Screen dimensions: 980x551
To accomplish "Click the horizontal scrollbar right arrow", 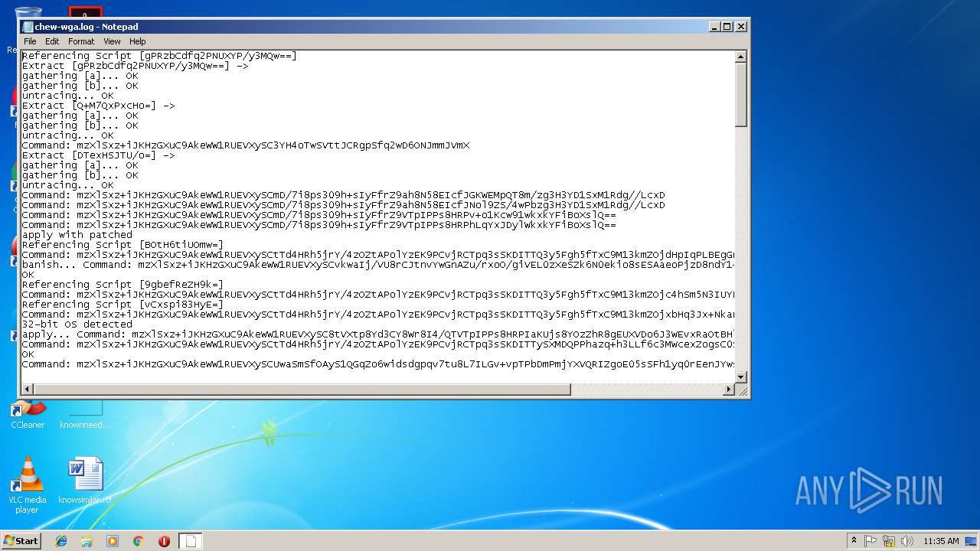I will coord(729,390).
